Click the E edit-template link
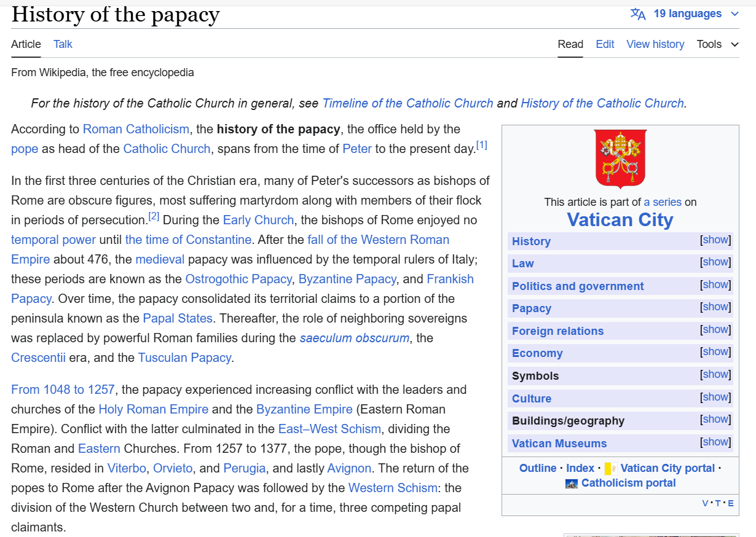Viewport: 756px width, 537px height. (x=731, y=504)
